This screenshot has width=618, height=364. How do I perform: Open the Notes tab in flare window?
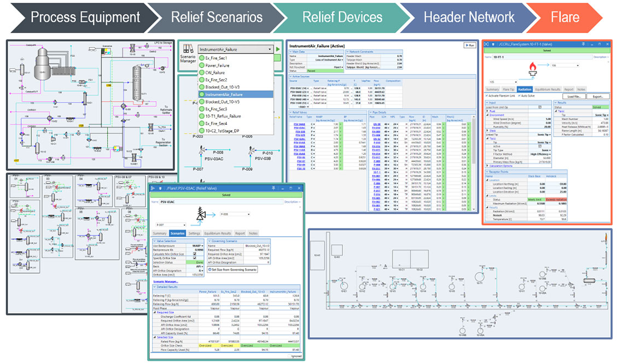(581, 90)
